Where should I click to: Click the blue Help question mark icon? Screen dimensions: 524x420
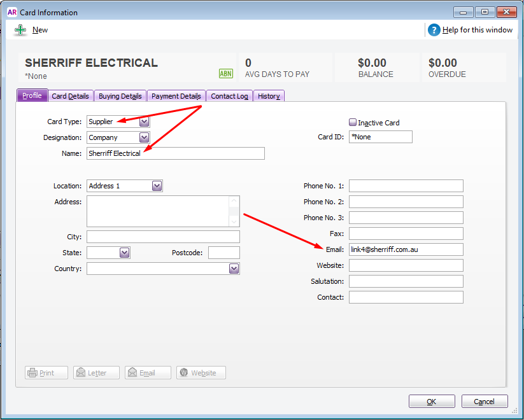pyautogui.click(x=434, y=30)
